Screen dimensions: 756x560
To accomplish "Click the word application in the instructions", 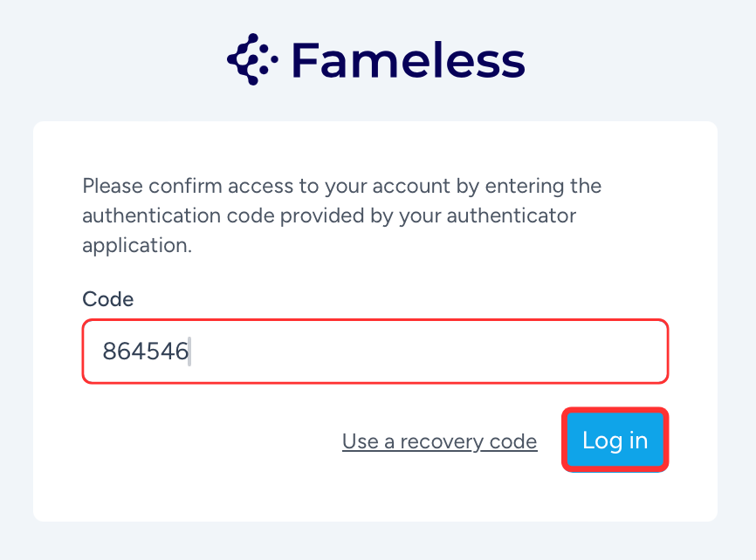I will [x=136, y=246].
